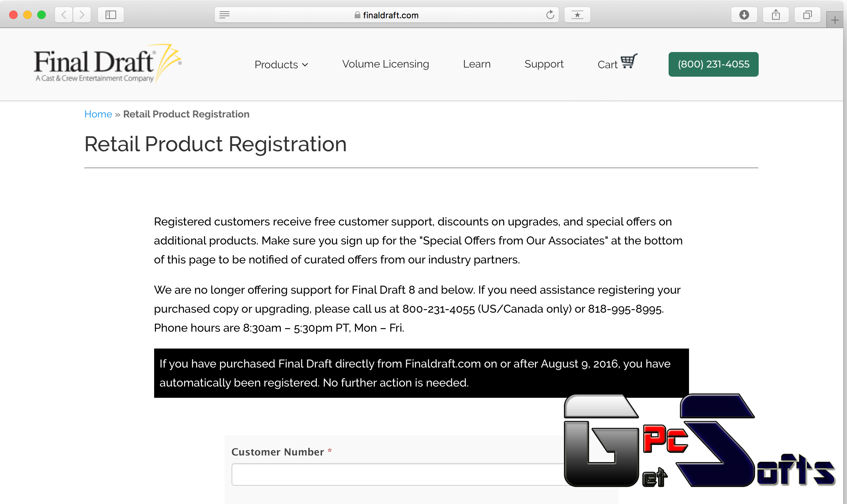847x504 pixels.
Task: Open the Cart link
Action: click(608, 64)
